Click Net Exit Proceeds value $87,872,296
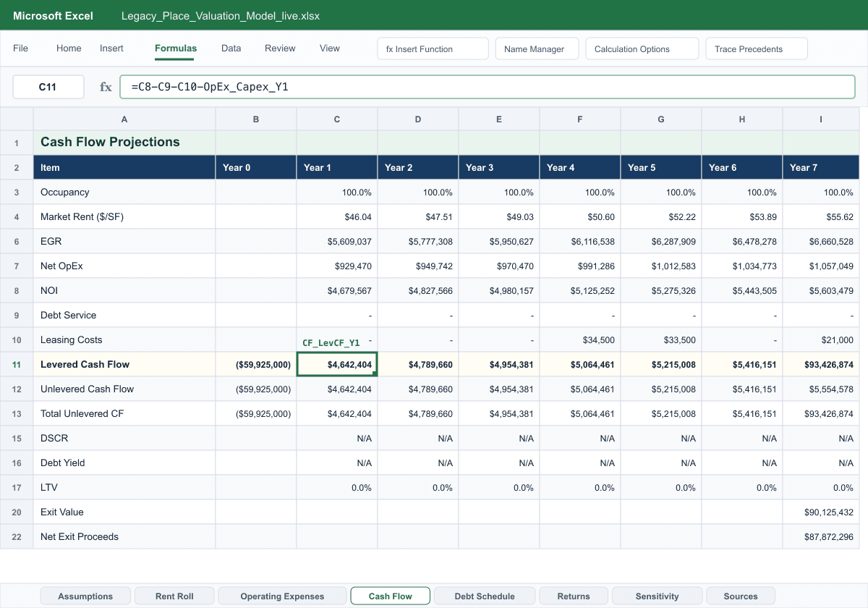The image size is (868, 608). pos(820,536)
